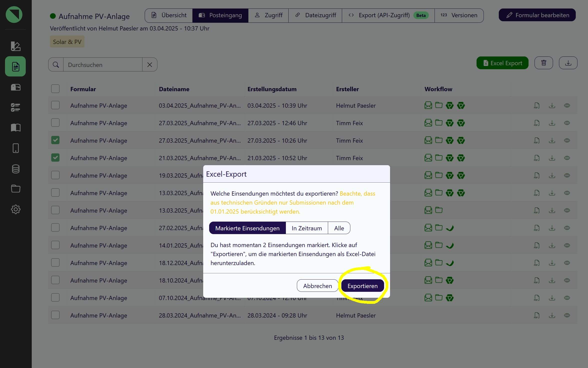The width and height of the screenshot is (588, 368).
Task: Click the Exportieren button
Action: click(x=362, y=286)
